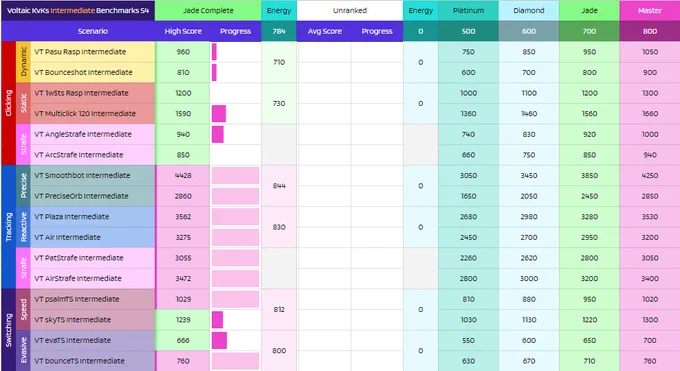Screen dimensions: 680x371
Task: Select VT ArcStrafe Intermediate scenario
Action: click(x=92, y=155)
